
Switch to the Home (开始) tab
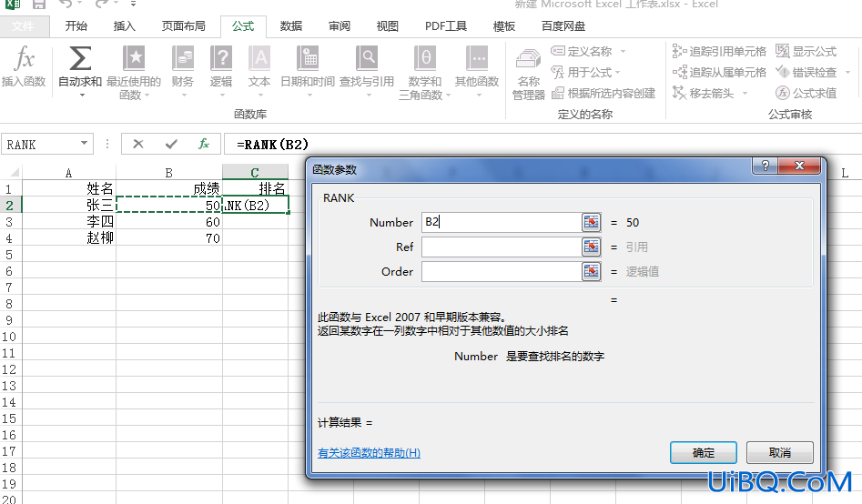76,25
